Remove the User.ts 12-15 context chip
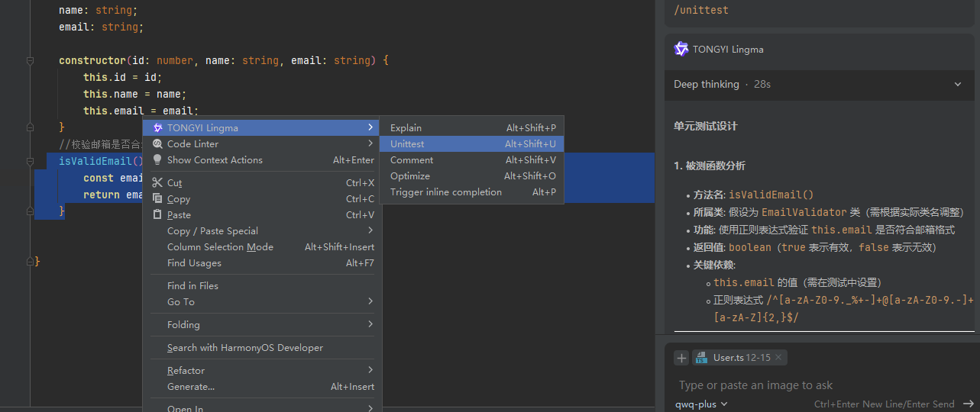 point(778,357)
